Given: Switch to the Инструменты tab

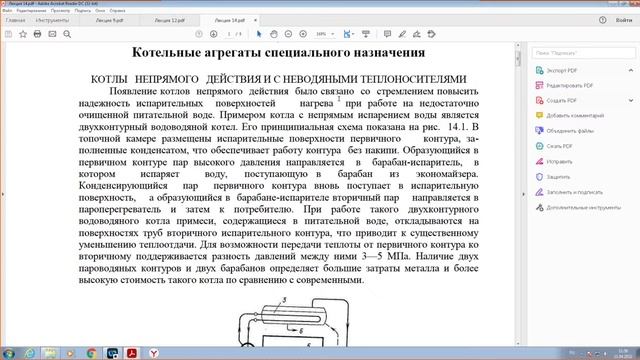Looking at the screenshot, I should pos(52,20).
